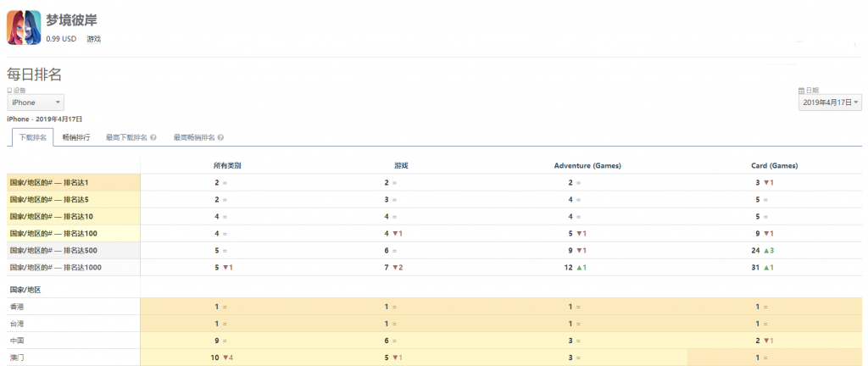
Task: Click the 0.99 USD price text
Action: [61, 39]
